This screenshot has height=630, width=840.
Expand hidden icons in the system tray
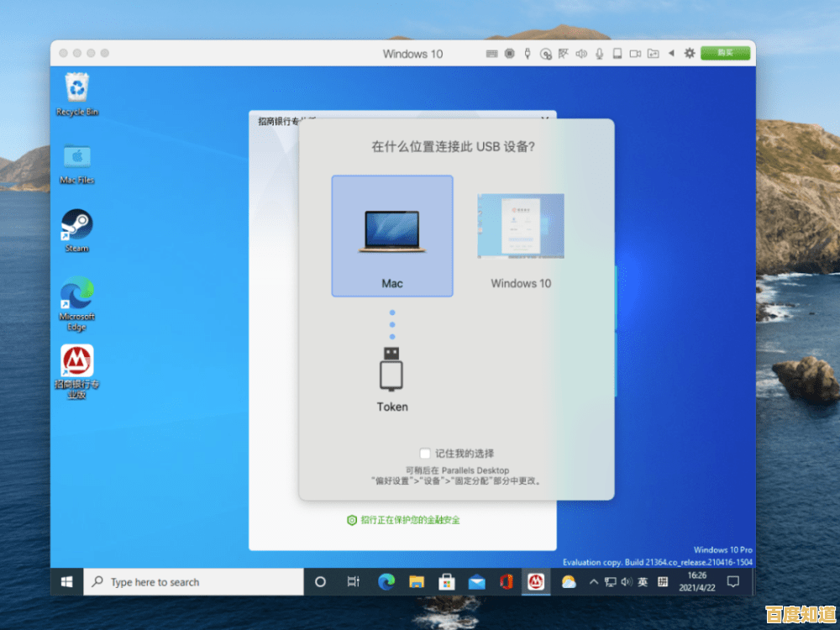pyautogui.click(x=593, y=581)
